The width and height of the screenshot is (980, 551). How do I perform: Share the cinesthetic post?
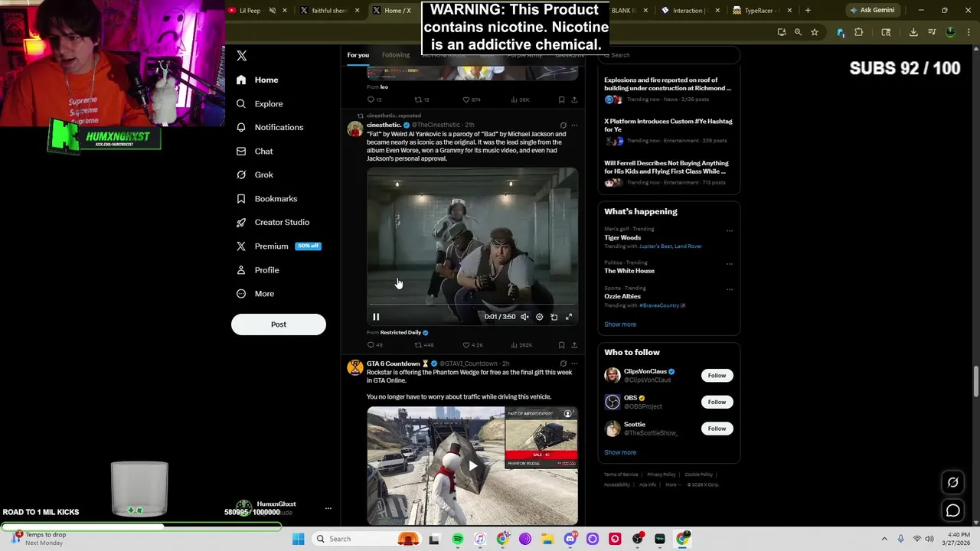tap(574, 345)
